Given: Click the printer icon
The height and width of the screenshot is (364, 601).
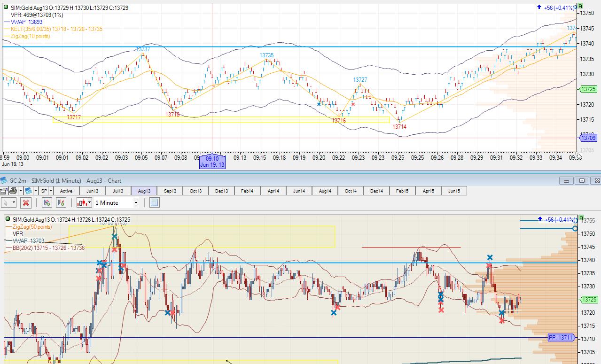Looking at the screenshot, I should (13, 191).
